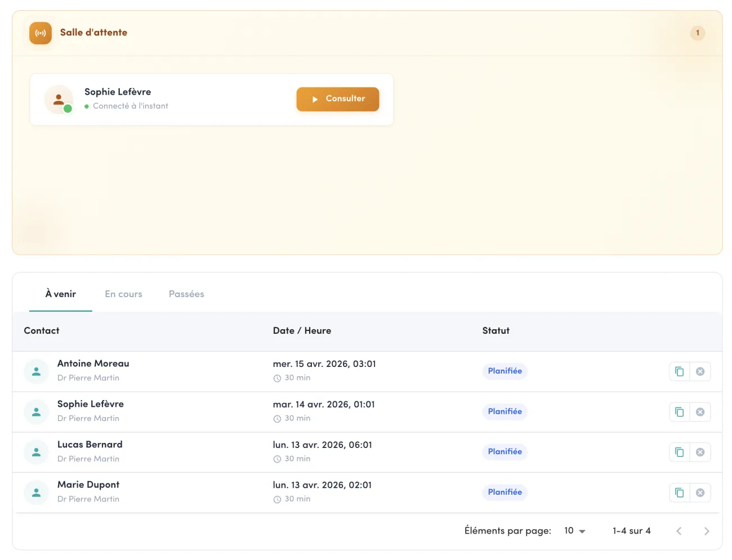Copy link for Sophie Lefèvre's table appointment
Screen dimensions: 732x560
click(680, 412)
